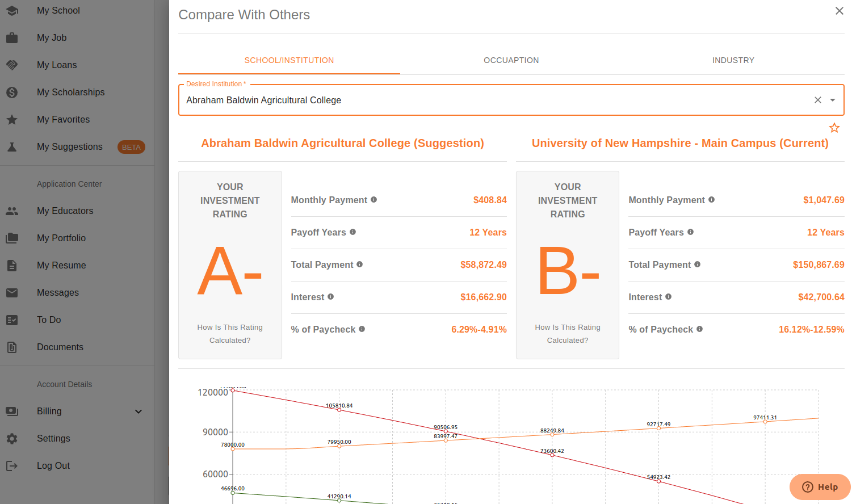Click info icon beside New Hampshire % of Paycheck
Viewport: 852px width, 504px height.
pyautogui.click(x=700, y=329)
